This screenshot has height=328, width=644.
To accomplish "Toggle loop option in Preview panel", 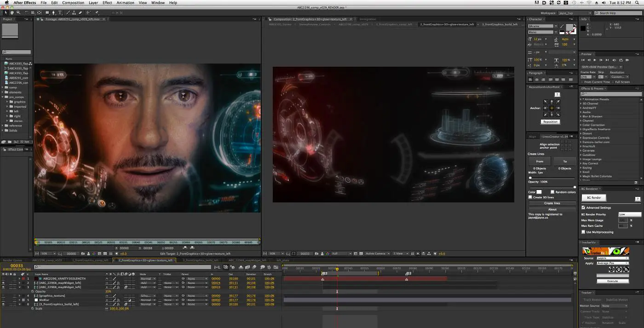I will tap(621, 60).
